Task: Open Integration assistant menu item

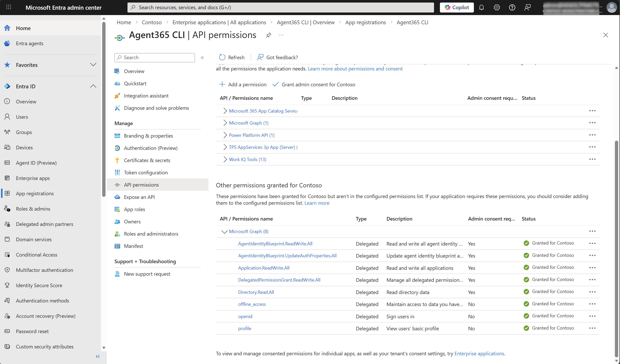Action: (x=146, y=96)
